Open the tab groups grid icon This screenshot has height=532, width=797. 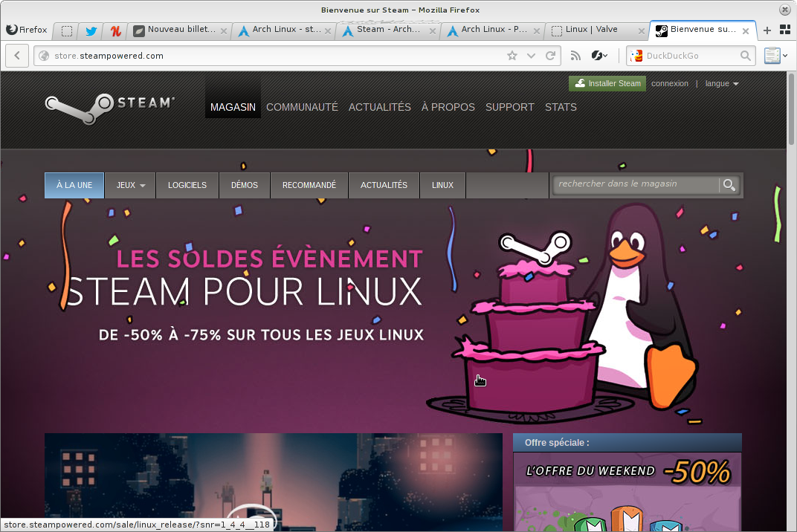784,30
